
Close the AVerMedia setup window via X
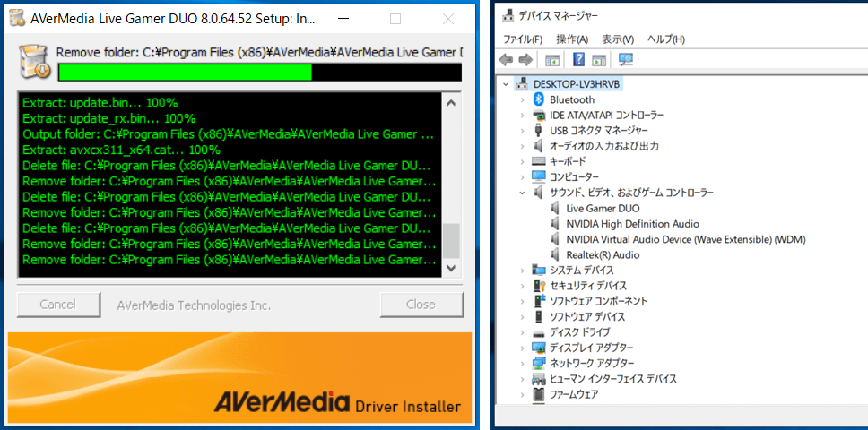448,20
